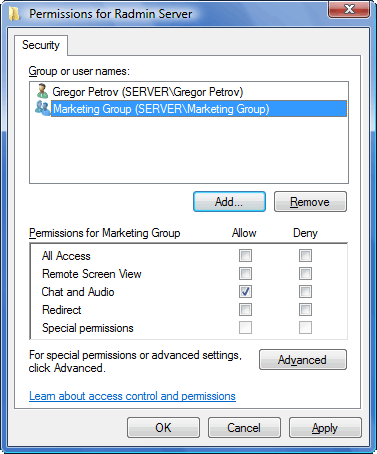Check Deny for Chat and Audio
The image size is (377, 454).
tap(305, 292)
